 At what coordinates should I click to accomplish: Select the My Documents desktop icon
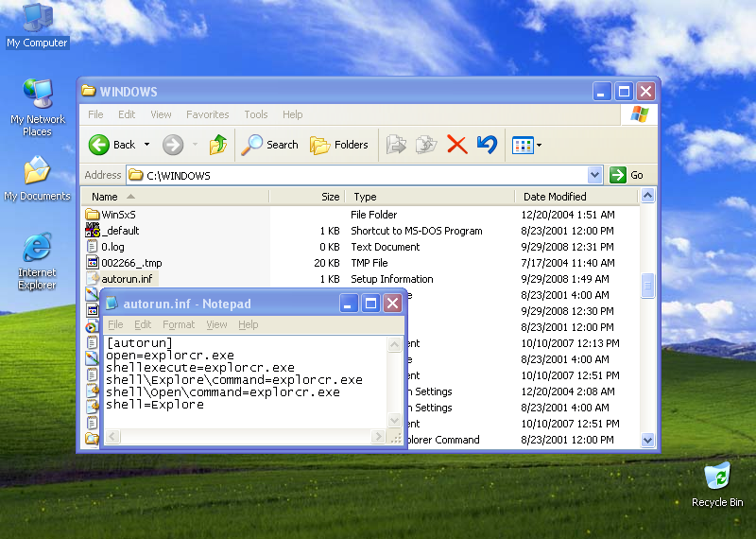coord(37,178)
